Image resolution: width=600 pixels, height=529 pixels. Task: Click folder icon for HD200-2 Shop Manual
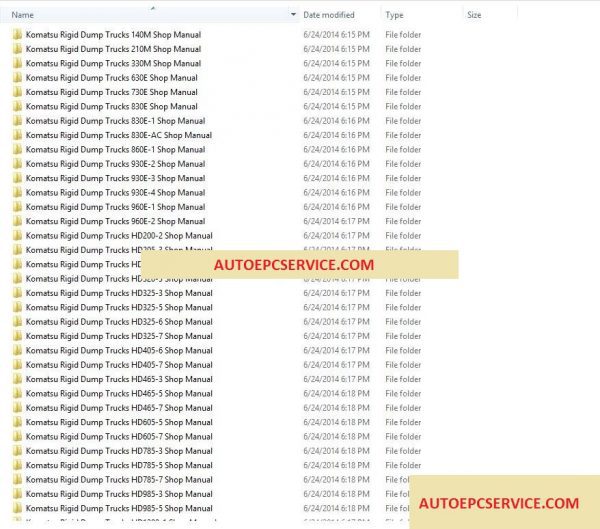[x=17, y=236]
